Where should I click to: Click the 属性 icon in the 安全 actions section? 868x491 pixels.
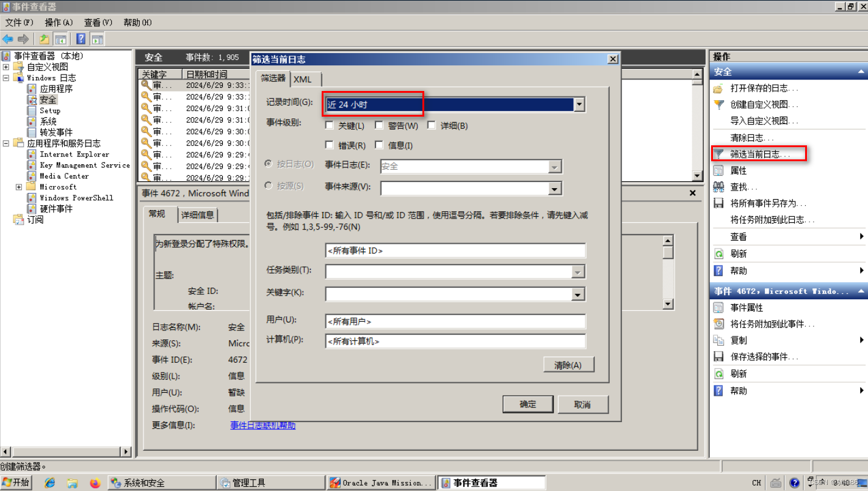coord(719,170)
